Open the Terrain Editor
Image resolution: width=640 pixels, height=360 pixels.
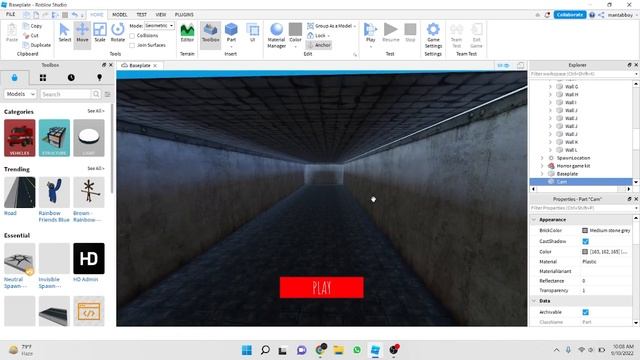187,33
